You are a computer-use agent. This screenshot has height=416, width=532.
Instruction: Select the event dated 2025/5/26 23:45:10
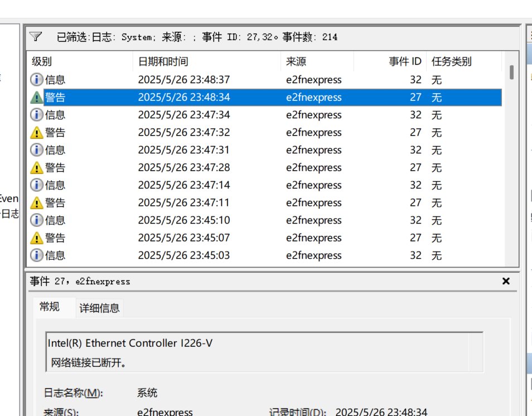click(x=264, y=220)
